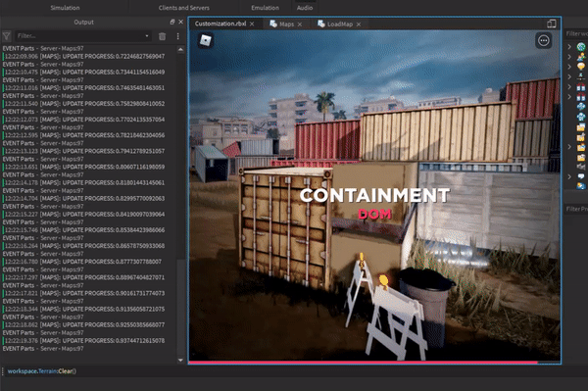Close the Output panel
Image resolution: width=588 pixels, height=391 pixels.
tap(180, 22)
